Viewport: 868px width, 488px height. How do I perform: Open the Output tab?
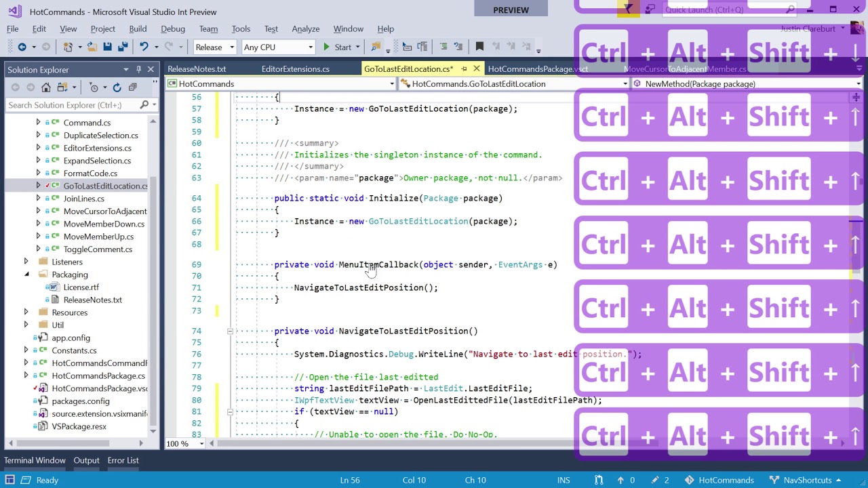pyautogui.click(x=86, y=460)
